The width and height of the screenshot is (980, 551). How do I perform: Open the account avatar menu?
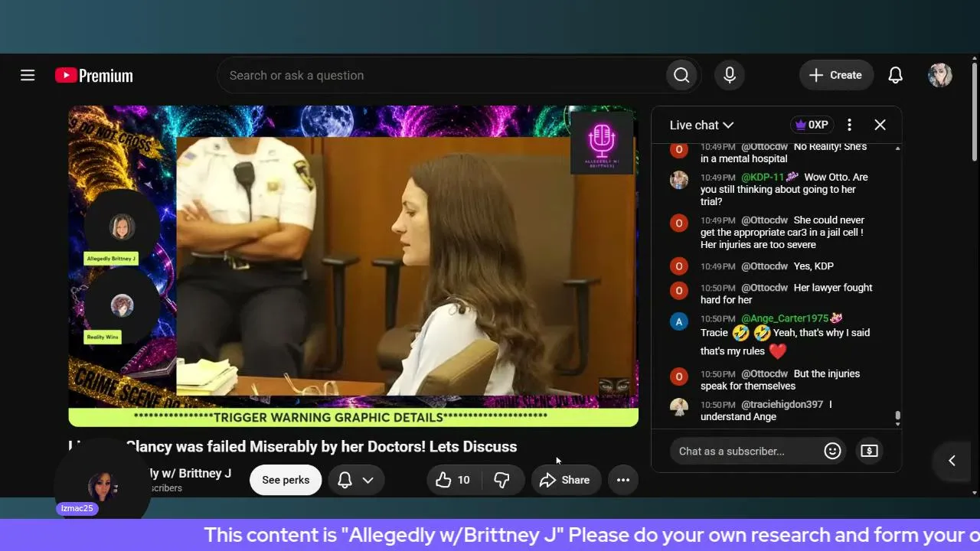click(940, 75)
